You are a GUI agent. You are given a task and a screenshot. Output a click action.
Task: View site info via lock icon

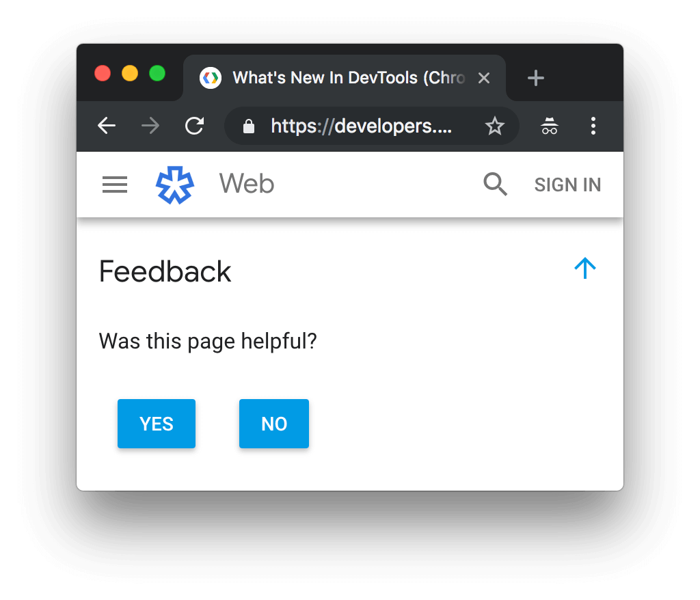coord(249,126)
